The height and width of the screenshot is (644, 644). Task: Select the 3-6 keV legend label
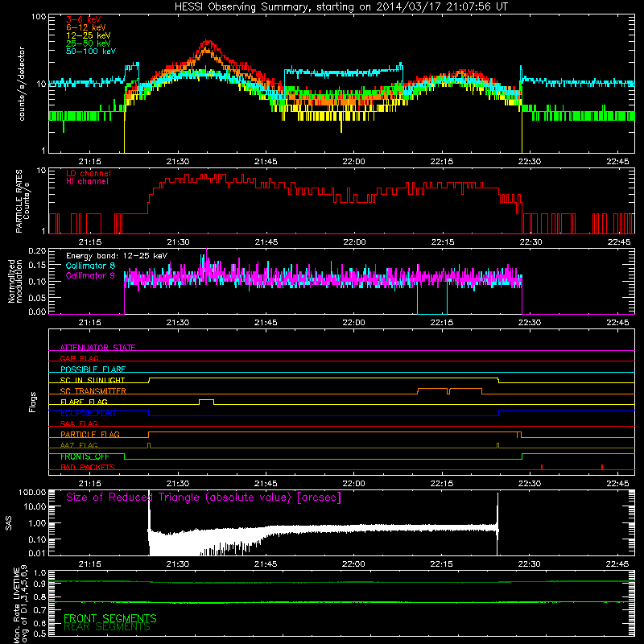click(x=84, y=19)
